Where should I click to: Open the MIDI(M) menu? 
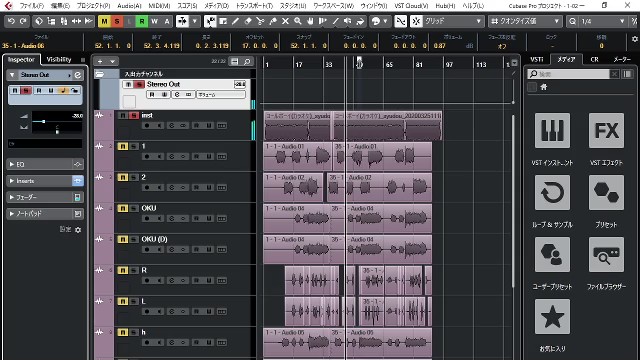[159, 6]
